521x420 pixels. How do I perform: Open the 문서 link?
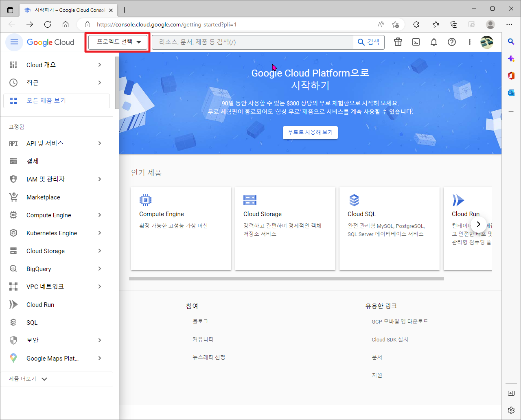tap(377, 357)
